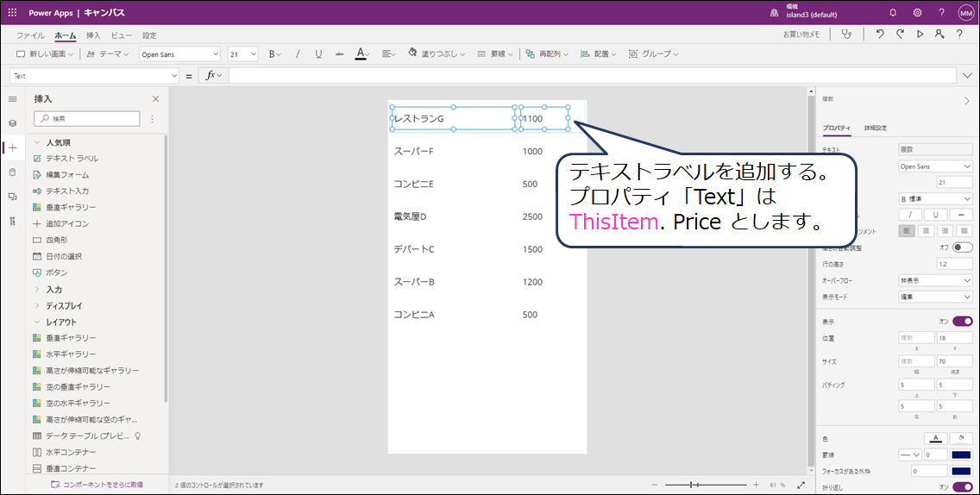Apply underline from the top toolbar

[318, 54]
